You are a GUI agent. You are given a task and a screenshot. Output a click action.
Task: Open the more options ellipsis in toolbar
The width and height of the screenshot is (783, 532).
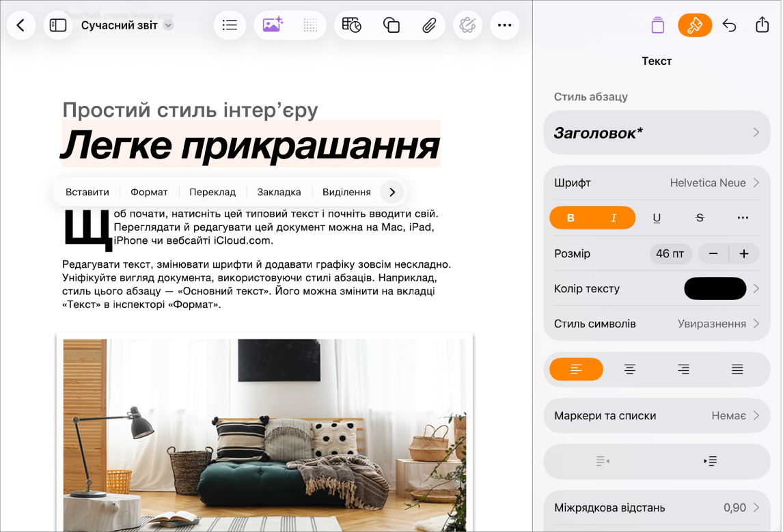[504, 25]
